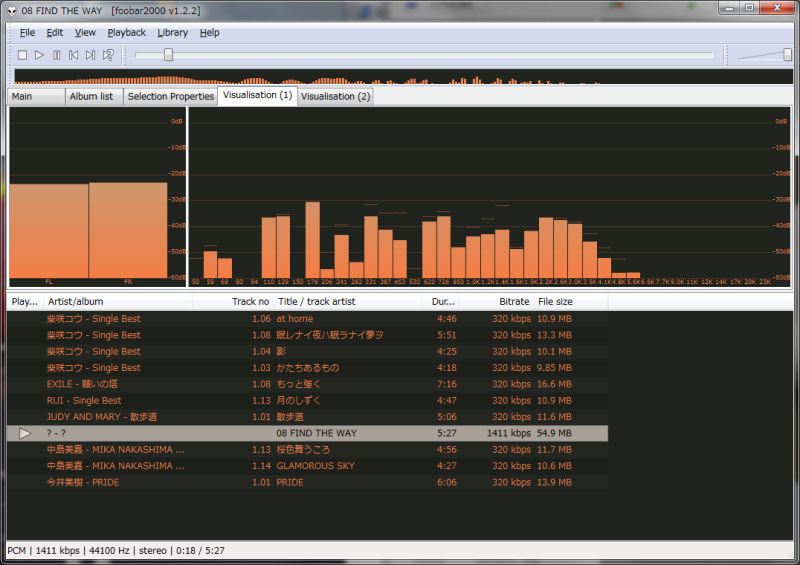Pause playback with the Pause button

(x=57, y=55)
